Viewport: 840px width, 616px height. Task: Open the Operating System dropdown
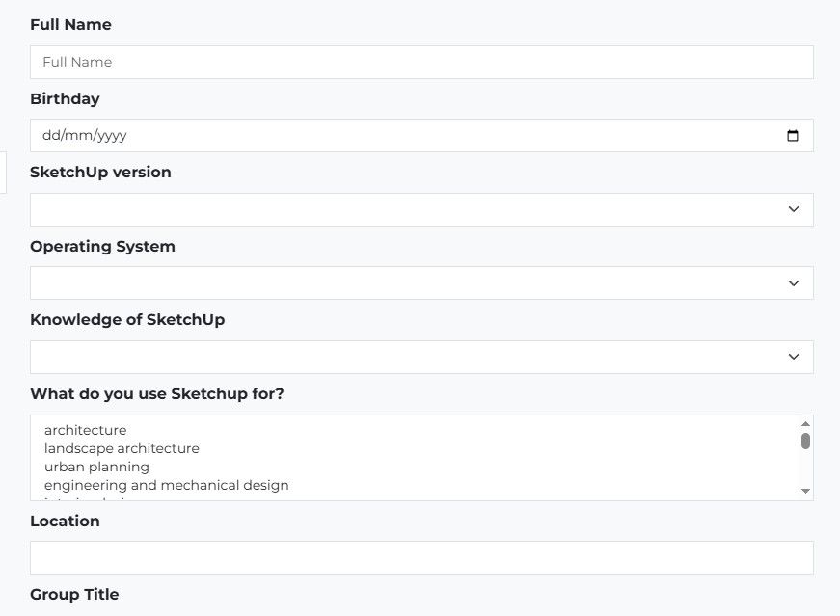(421, 283)
